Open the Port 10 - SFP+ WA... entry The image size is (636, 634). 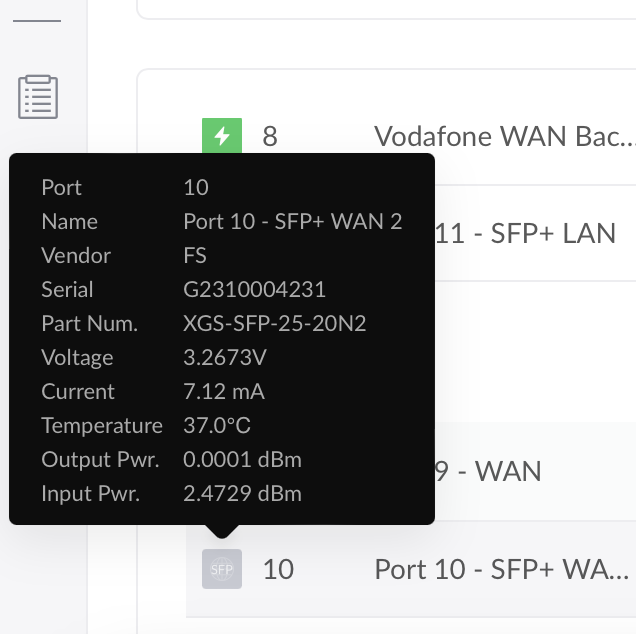tap(501, 569)
